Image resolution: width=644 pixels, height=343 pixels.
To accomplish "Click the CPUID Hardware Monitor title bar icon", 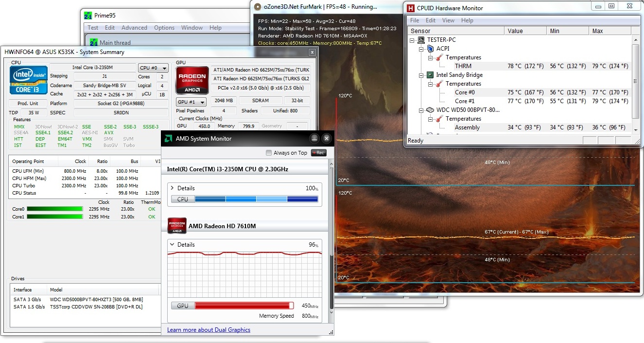I will 411,8.
